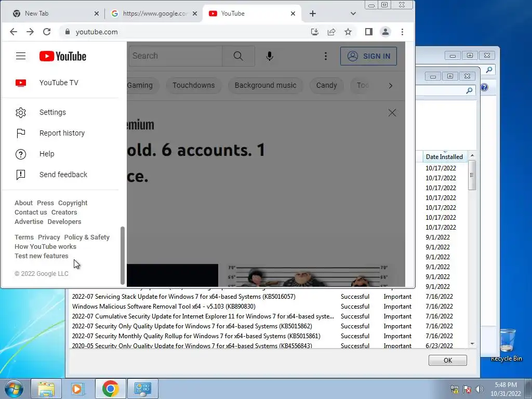The width and height of the screenshot is (532, 399).
Task: Open Help in YouTube sidebar
Action: (x=60, y=154)
